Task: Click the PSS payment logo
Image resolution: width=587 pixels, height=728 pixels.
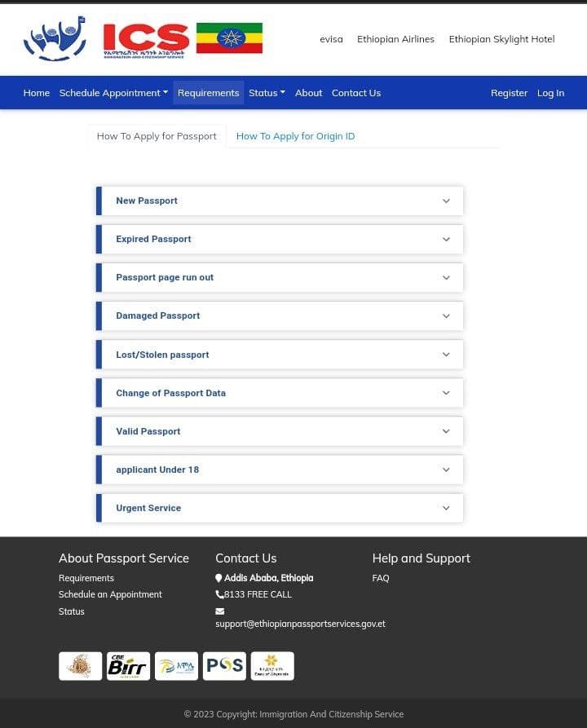Action: [224, 666]
